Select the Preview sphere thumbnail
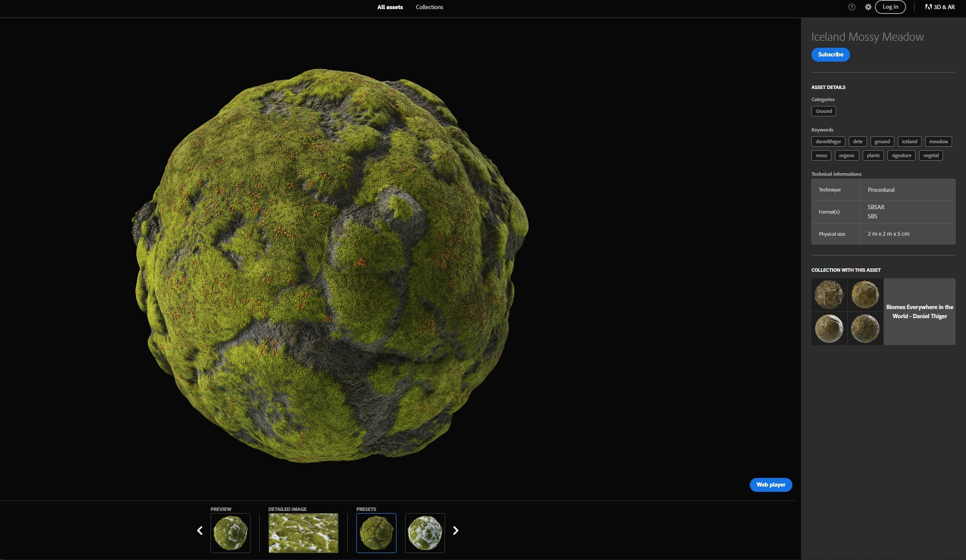Screen dimensions: 966x560 click(230, 533)
